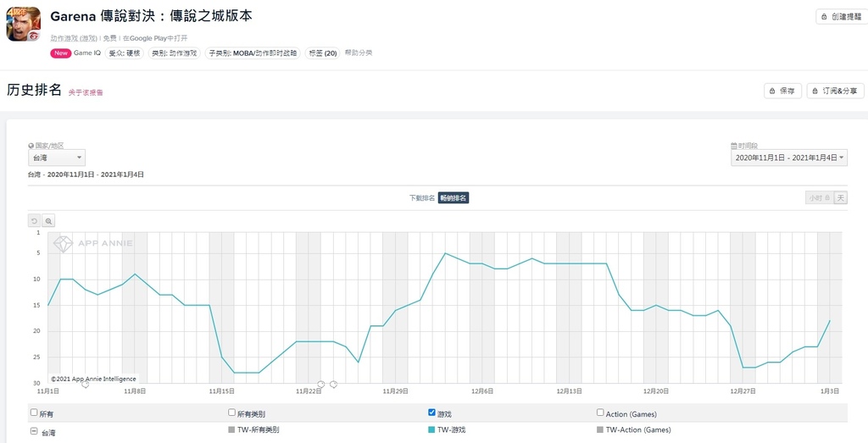Click the 历史排名 heading
Viewport: 868px width, 443px height.
34,91
